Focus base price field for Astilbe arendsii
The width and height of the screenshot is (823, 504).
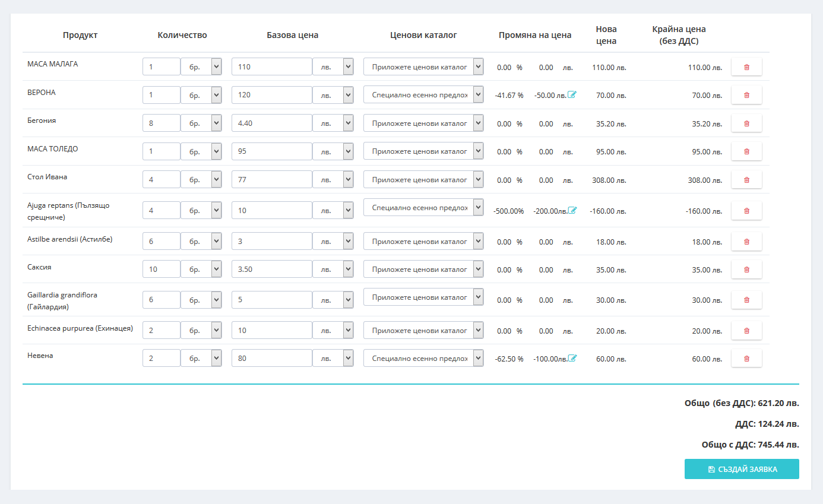tap(272, 241)
